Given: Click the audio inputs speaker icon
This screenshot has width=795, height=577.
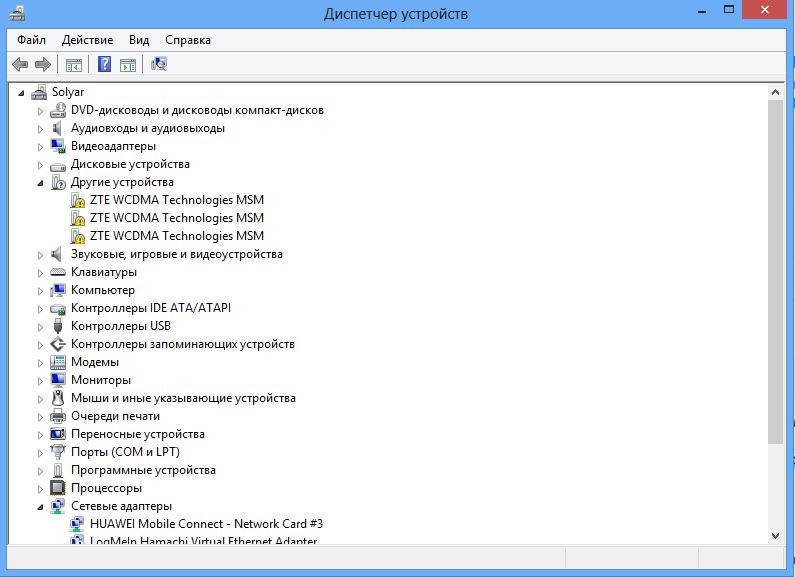Looking at the screenshot, I should click(57, 128).
